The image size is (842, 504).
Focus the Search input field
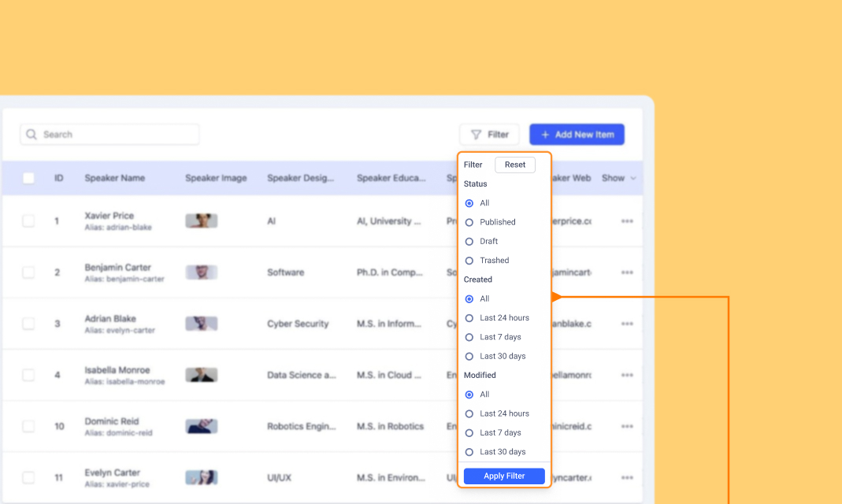click(x=118, y=135)
